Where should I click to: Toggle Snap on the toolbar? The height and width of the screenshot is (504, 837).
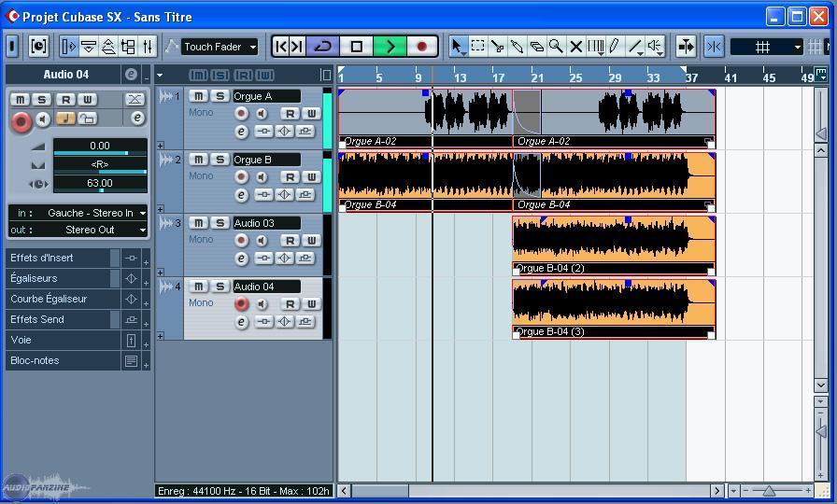click(714, 47)
